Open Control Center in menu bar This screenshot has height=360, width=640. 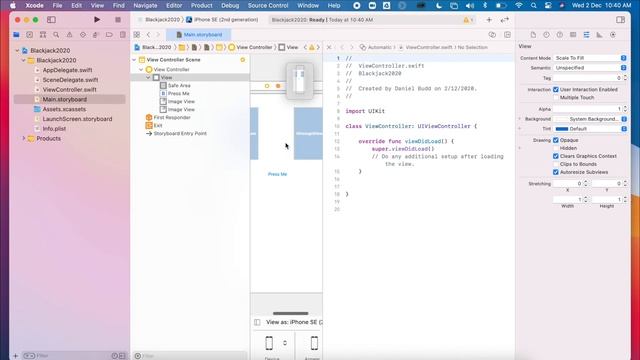click(548, 5)
